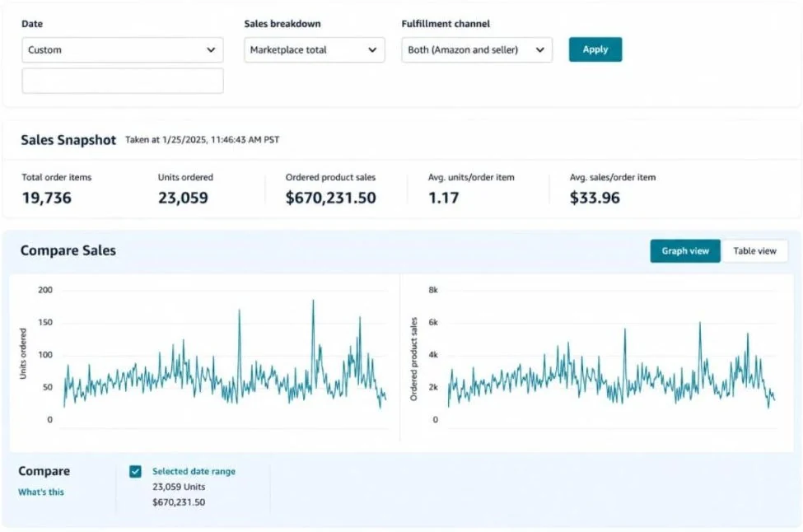Click the Units ordered value 23,059 in Sales Snapshot
Image resolution: width=803 pixels, height=532 pixels.
pyautogui.click(x=183, y=198)
